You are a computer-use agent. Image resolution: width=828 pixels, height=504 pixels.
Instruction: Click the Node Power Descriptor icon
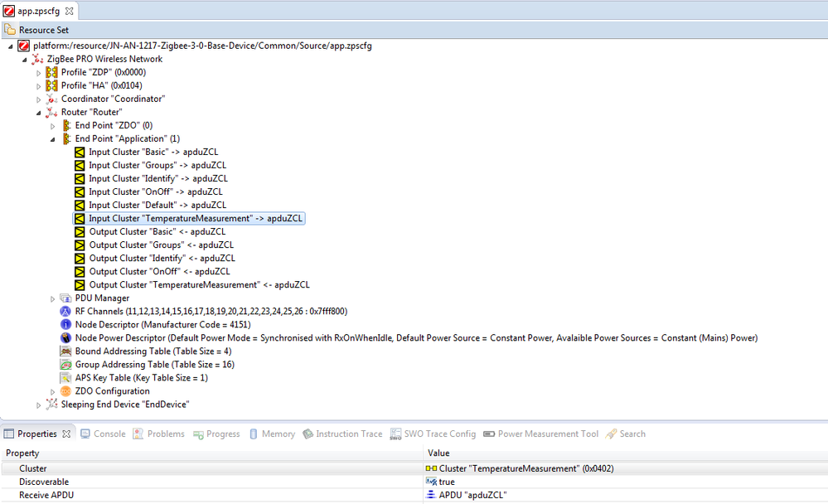point(65,337)
